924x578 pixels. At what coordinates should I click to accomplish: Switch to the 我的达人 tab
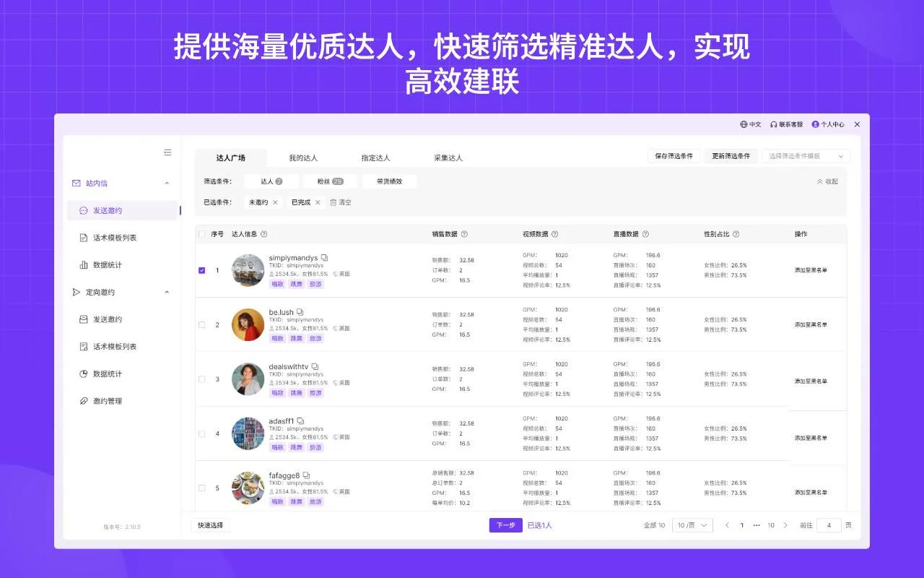point(303,158)
